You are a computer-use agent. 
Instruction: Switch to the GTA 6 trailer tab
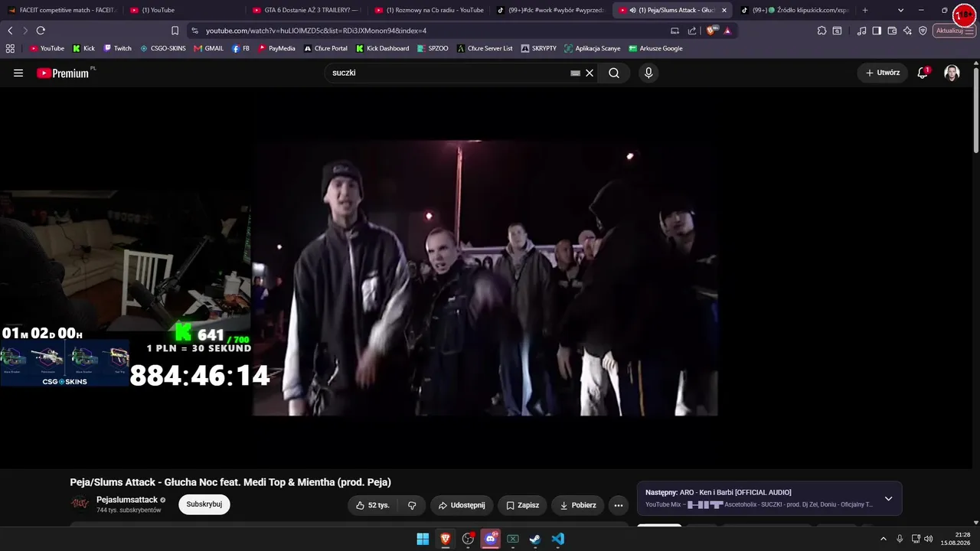point(306,10)
